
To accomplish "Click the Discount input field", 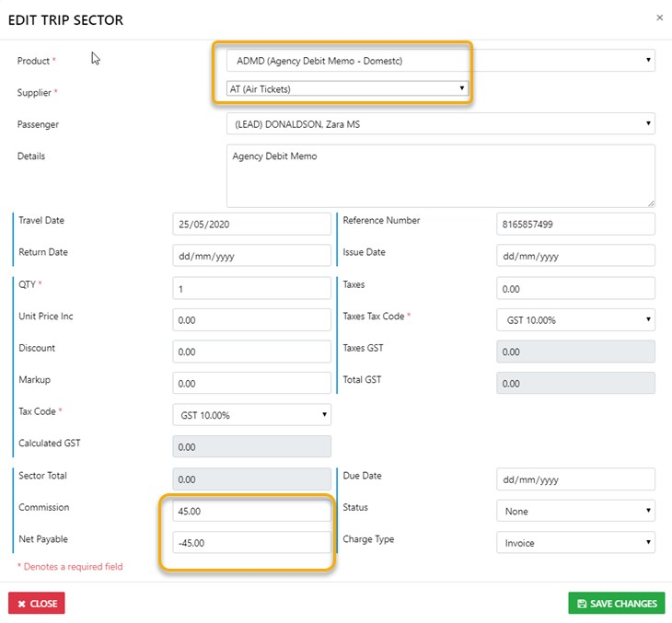I will point(251,352).
